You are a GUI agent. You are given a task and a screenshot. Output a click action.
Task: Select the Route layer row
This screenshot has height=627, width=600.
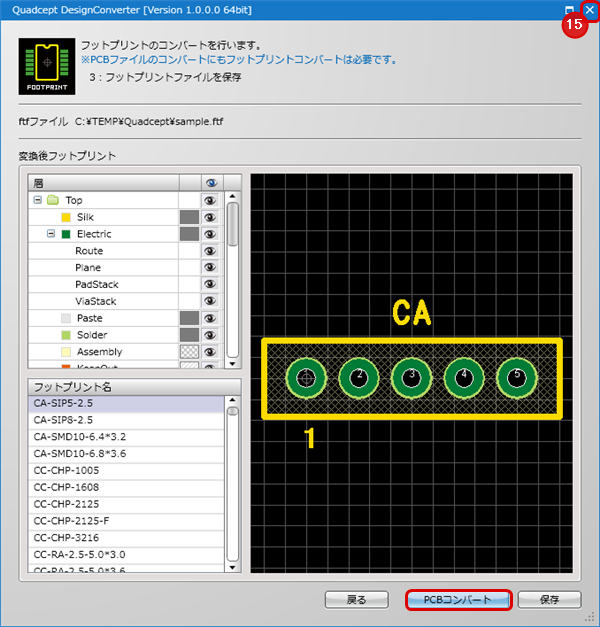click(103, 251)
